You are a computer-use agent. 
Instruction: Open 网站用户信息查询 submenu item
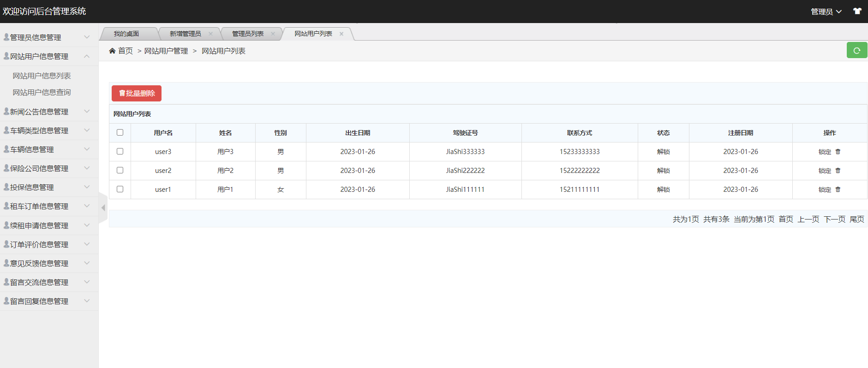[42, 92]
